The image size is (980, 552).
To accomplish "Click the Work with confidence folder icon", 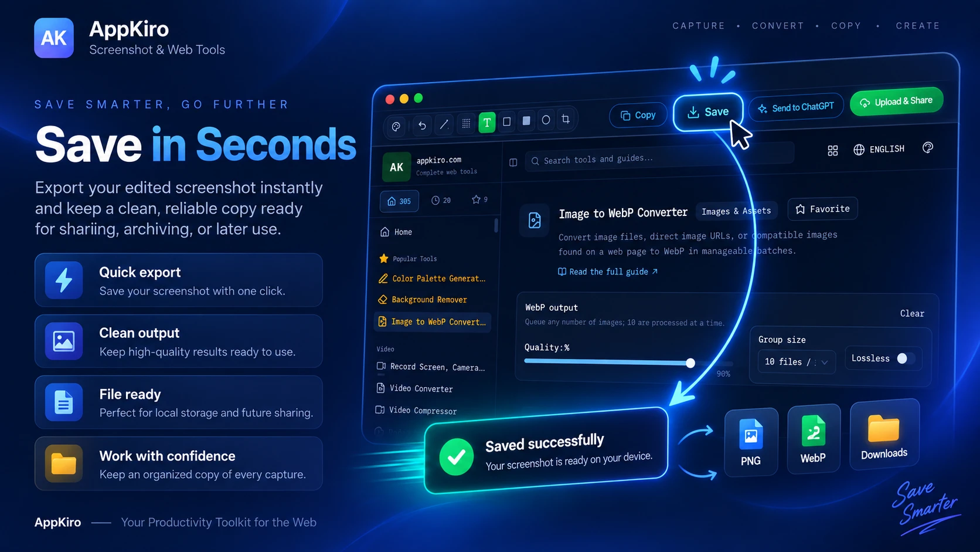I will tap(64, 463).
